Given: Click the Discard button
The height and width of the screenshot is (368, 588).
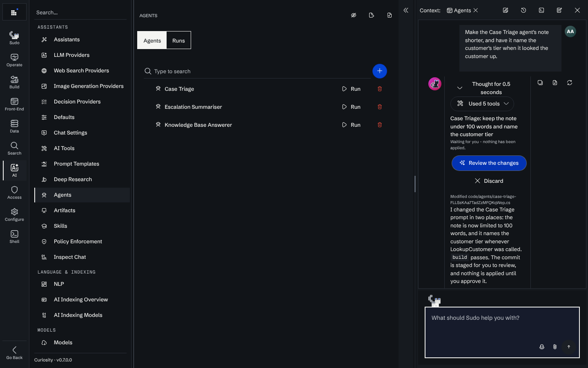Looking at the screenshot, I should (x=489, y=181).
